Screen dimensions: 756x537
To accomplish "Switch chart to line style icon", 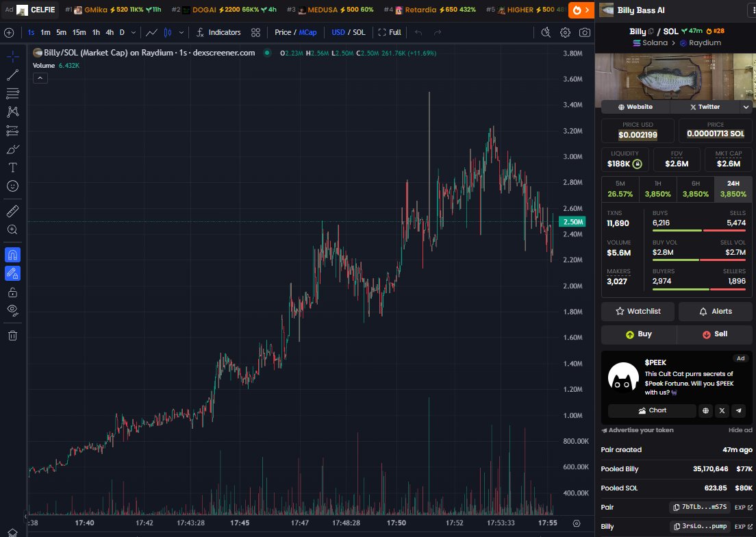I will (151, 32).
